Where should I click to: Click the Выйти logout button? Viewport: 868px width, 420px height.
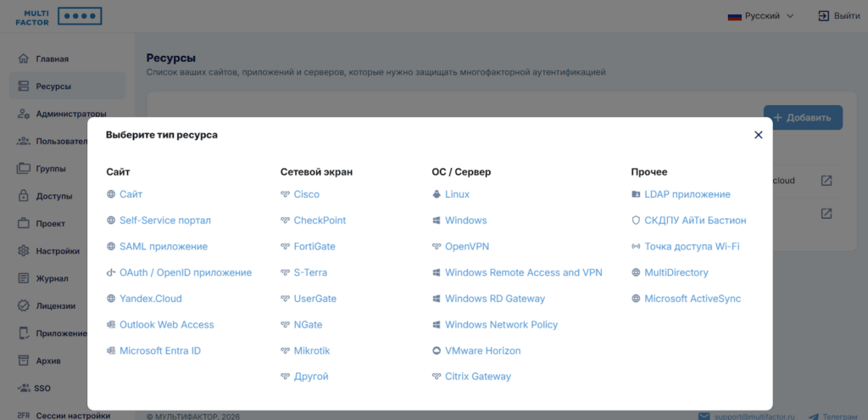[x=838, y=16]
